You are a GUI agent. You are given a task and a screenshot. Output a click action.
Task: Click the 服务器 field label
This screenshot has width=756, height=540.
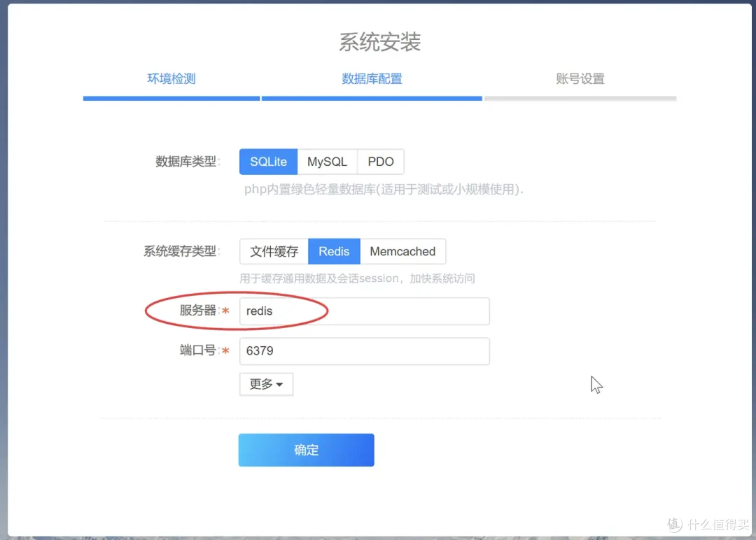point(197,311)
